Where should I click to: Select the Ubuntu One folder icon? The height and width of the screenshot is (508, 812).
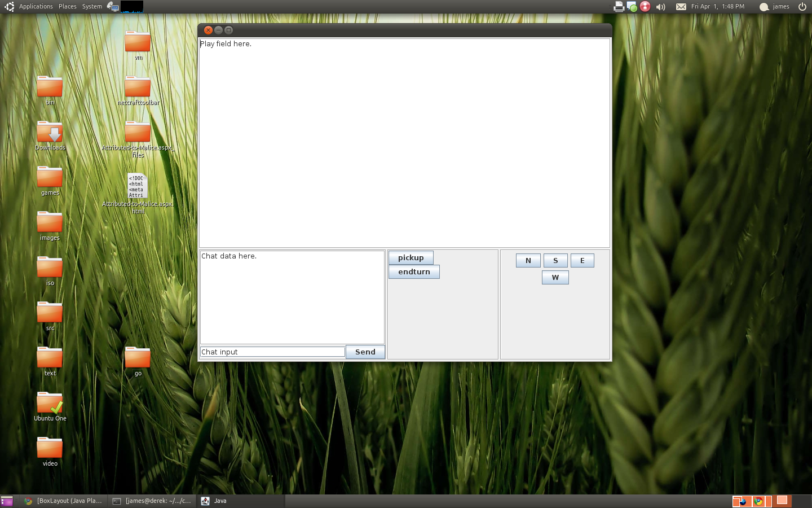point(50,404)
